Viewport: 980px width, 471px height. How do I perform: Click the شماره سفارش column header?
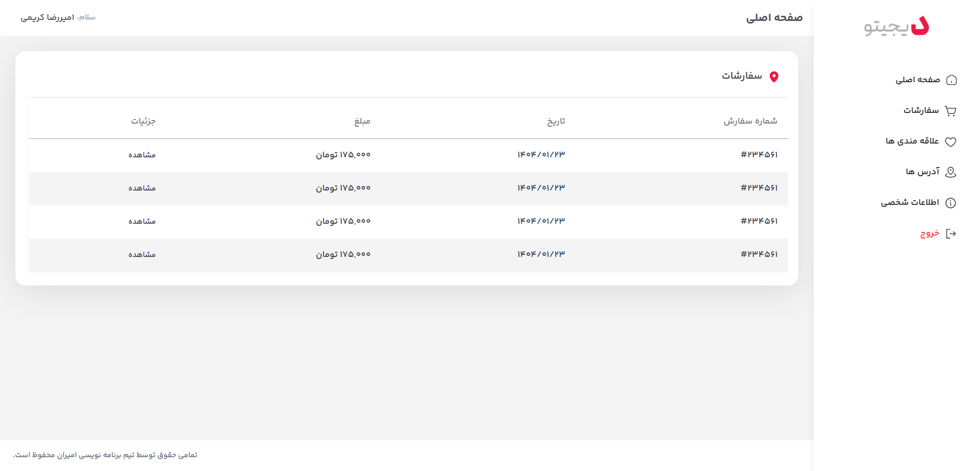coord(750,121)
